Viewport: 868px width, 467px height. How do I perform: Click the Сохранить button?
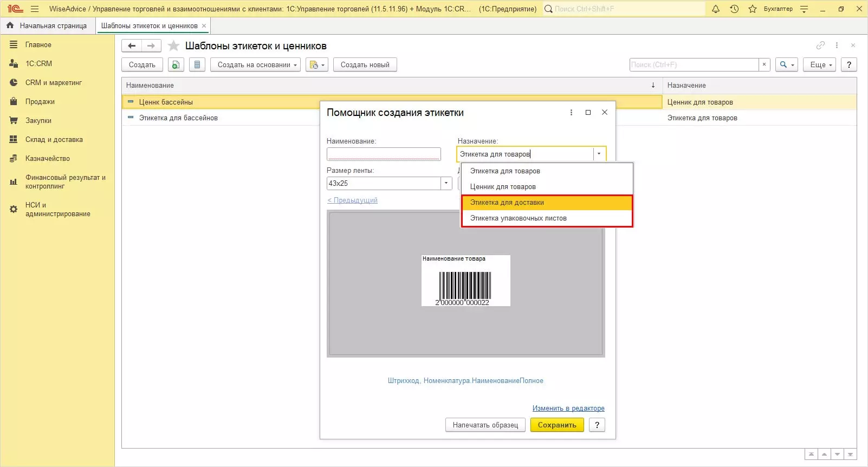pos(556,425)
